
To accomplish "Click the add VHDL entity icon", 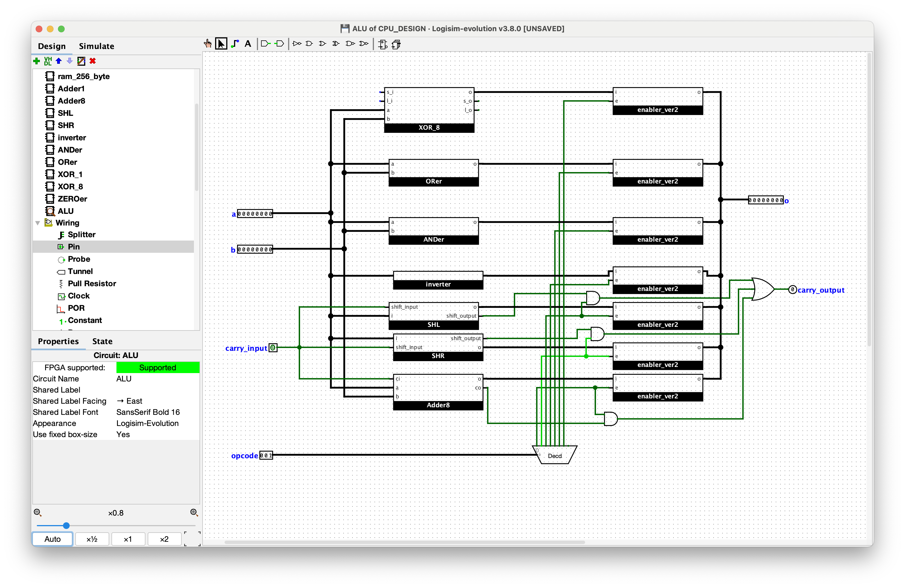I will click(x=48, y=61).
